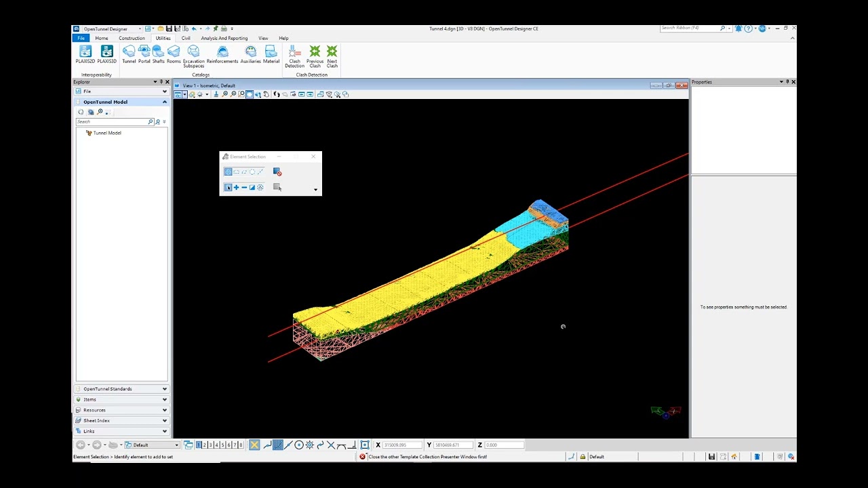868x488 pixels.
Task: Click the Default level indicator in status bar
Action: (x=597, y=457)
